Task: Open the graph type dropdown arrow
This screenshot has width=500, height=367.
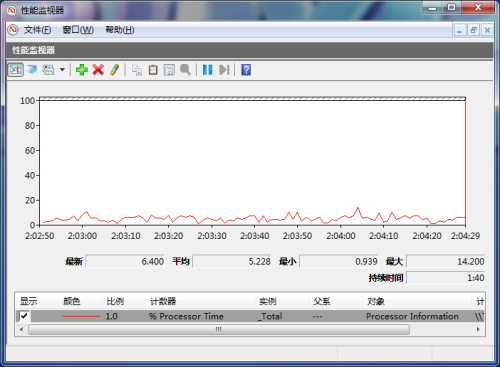Action: coord(62,70)
